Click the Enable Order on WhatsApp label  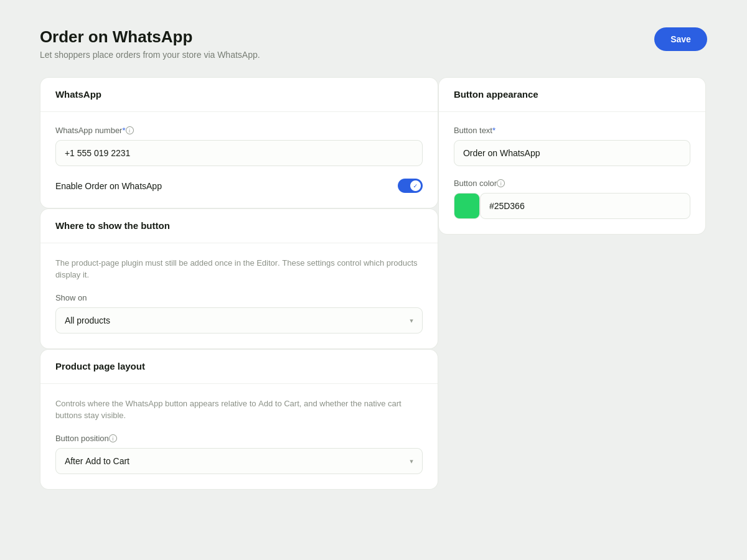108,186
